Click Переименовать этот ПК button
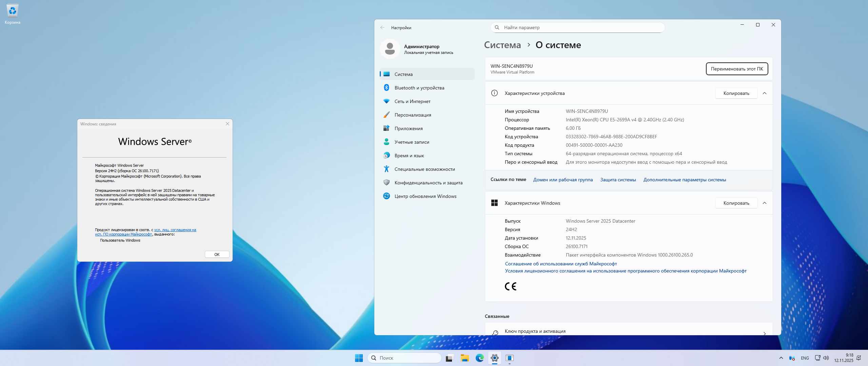 (x=737, y=69)
